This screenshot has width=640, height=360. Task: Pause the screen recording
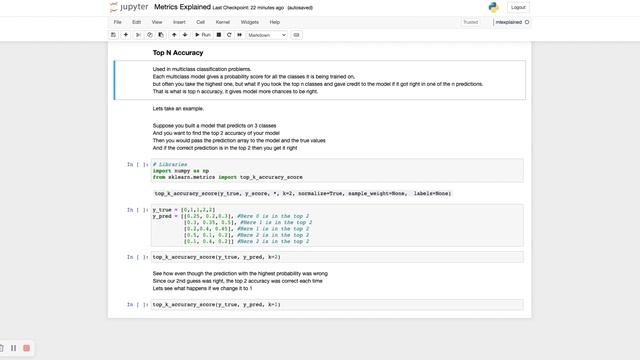click(x=13, y=348)
